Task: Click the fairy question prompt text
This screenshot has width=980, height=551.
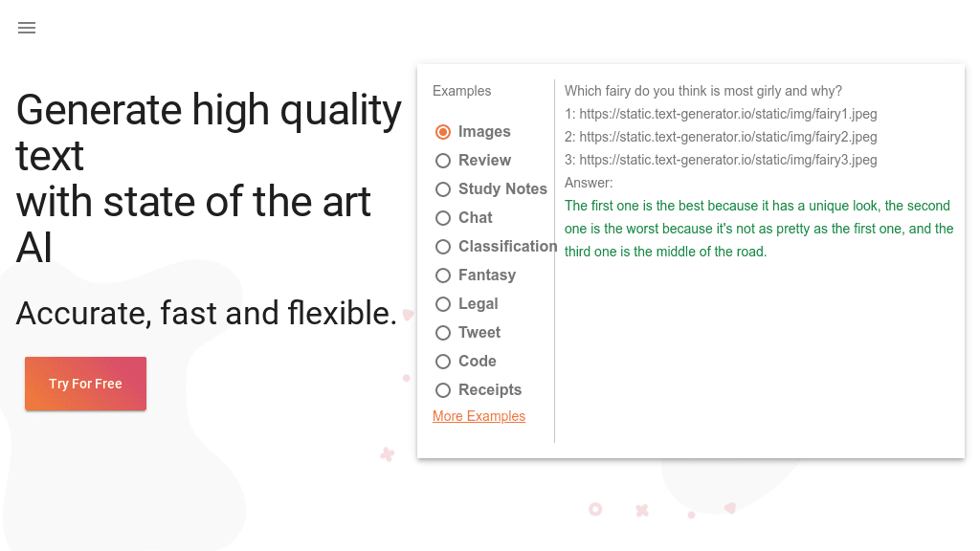Action: (x=702, y=91)
